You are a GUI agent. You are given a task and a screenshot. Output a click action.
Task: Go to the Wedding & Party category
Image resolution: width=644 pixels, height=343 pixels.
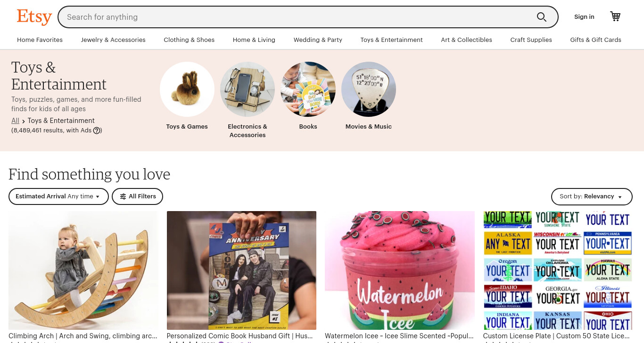pos(318,40)
